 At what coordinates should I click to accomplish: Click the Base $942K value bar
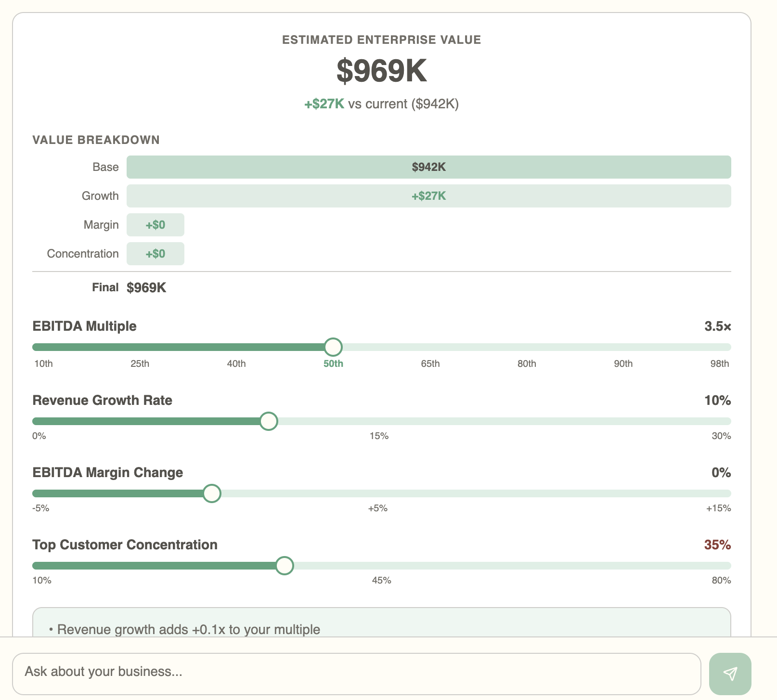(x=428, y=167)
